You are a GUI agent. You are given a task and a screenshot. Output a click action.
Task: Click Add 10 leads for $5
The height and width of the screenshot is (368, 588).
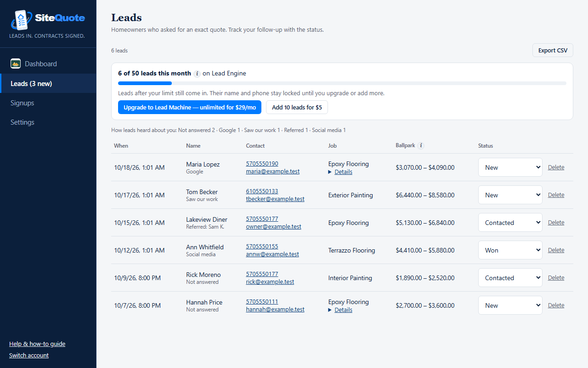pyautogui.click(x=297, y=107)
